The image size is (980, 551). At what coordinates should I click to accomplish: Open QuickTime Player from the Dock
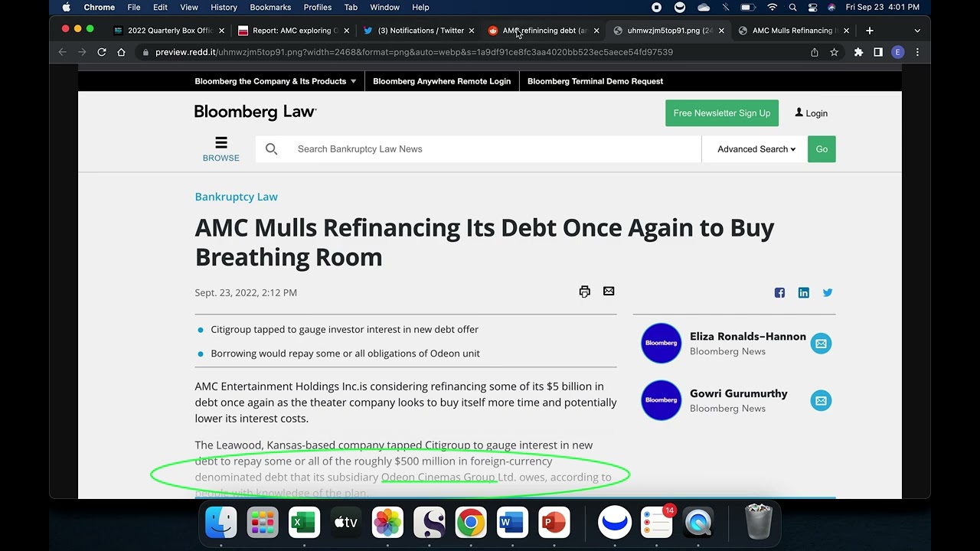698,523
